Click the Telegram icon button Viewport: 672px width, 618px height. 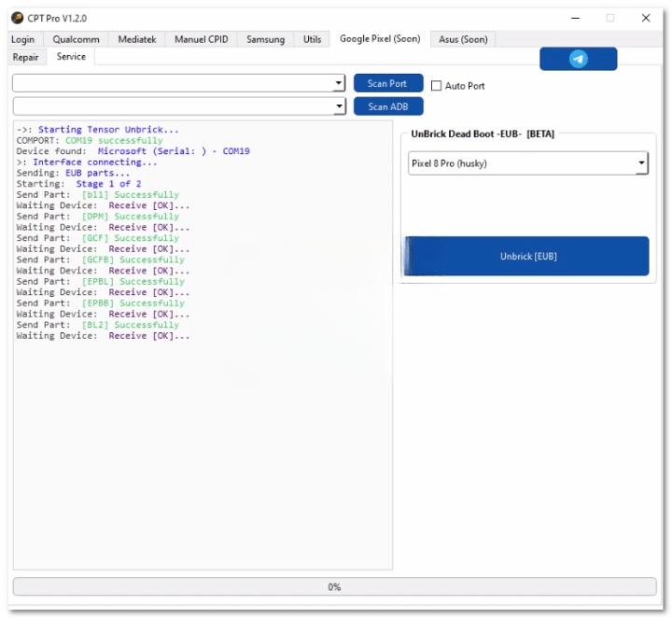coord(578,59)
